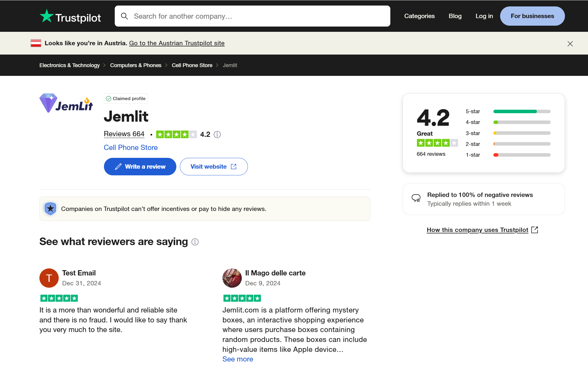Click the Trustpilot star logo

[x=47, y=16]
